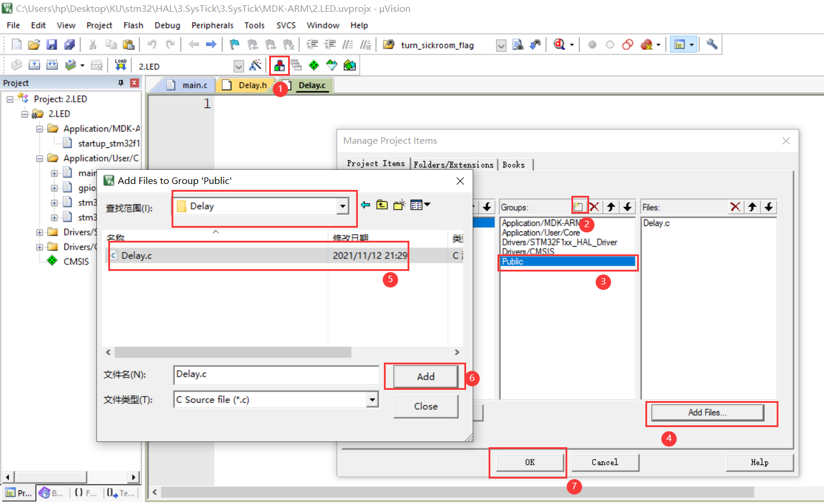The width and height of the screenshot is (824, 504).
Task: Click Close in Add Files dialog
Action: [425, 406]
